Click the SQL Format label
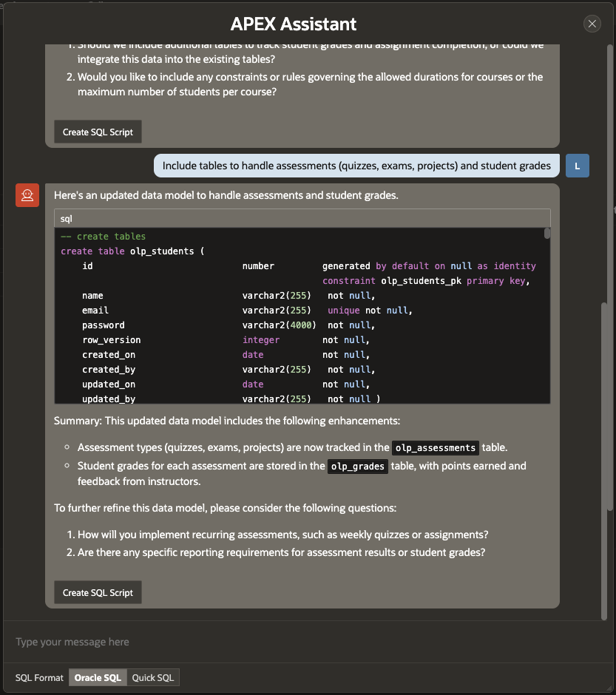 pos(39,677)
